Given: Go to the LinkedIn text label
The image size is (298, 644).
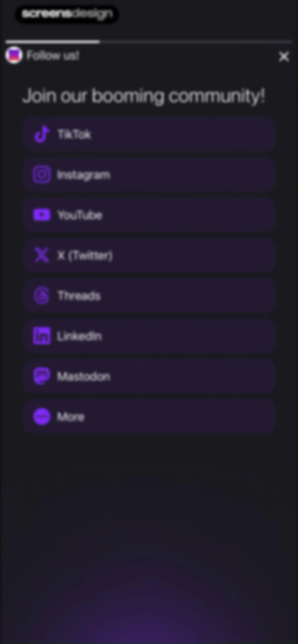Looking at the screenshot, I should [x=79, y=336].
